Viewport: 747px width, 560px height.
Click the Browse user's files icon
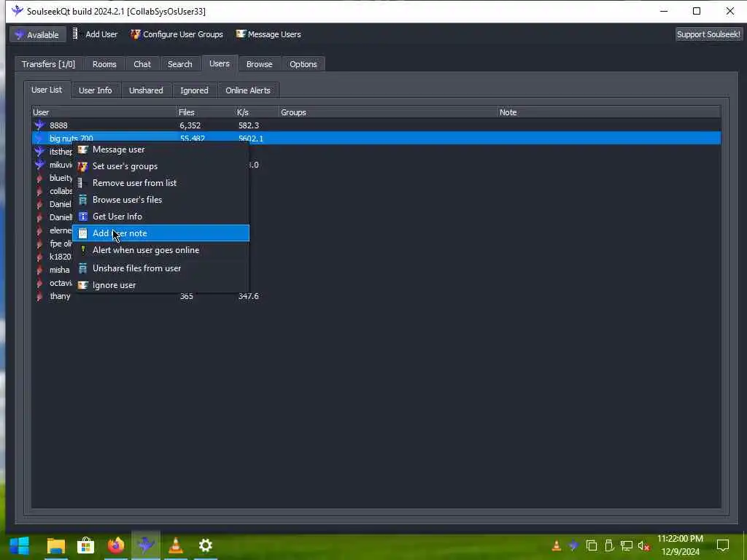[83, 200]
